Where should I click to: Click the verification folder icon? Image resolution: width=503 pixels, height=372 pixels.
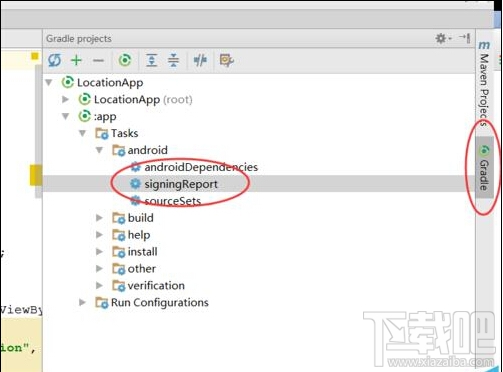(x=119, y=286)
